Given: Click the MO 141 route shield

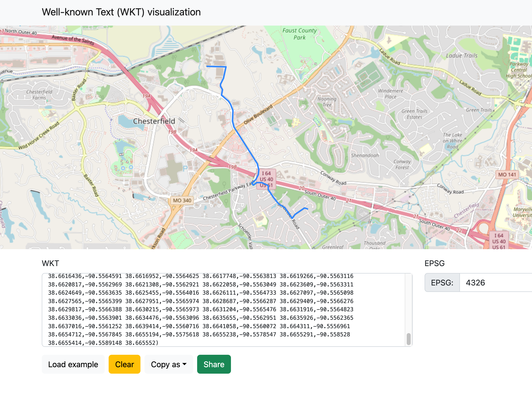Looking at the screenshot, I should click(x=507, y=175).
